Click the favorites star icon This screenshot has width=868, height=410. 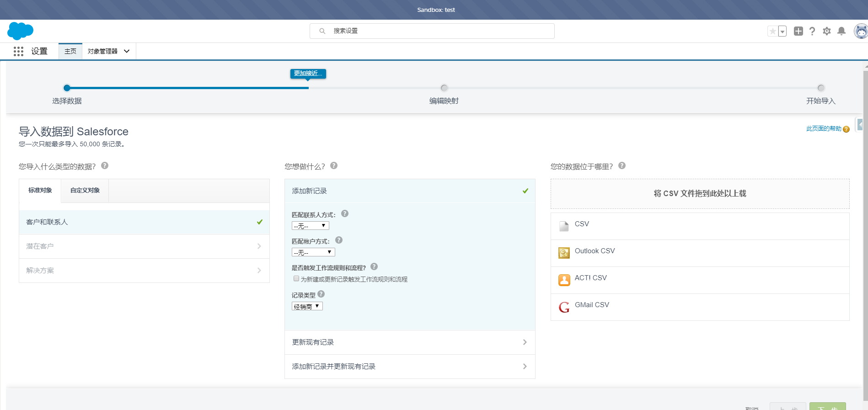point(772,31)
